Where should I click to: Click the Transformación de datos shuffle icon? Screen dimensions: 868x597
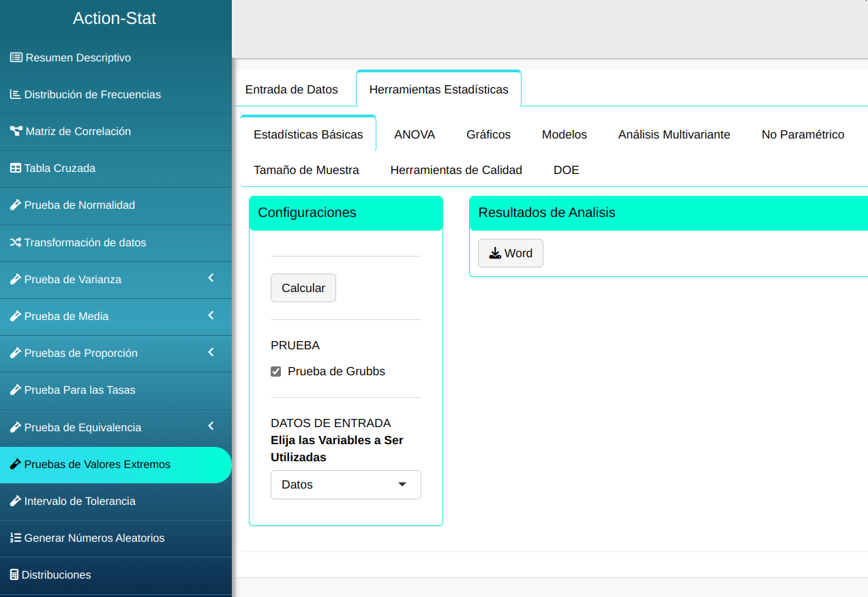click(x=16, y=243)
